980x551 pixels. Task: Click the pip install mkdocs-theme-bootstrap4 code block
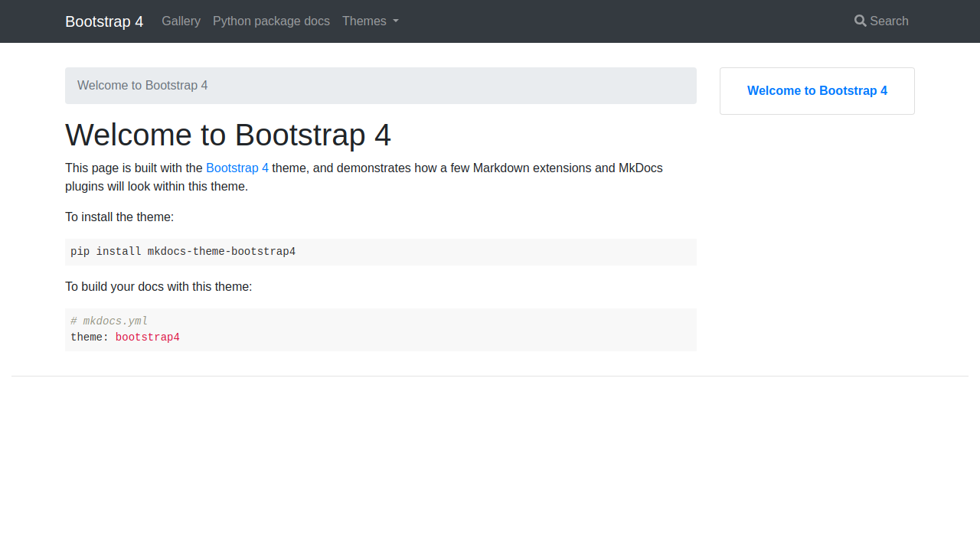pos(381,252)
